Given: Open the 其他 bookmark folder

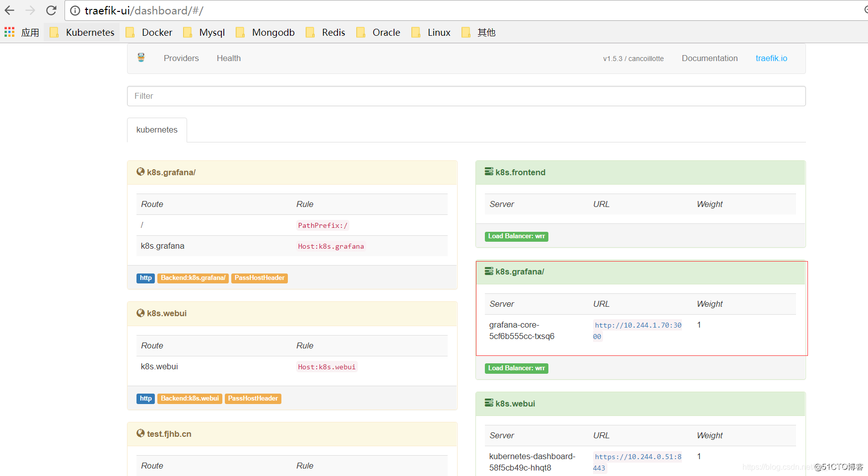Looking at the screenshot, I should coord(479,32).
